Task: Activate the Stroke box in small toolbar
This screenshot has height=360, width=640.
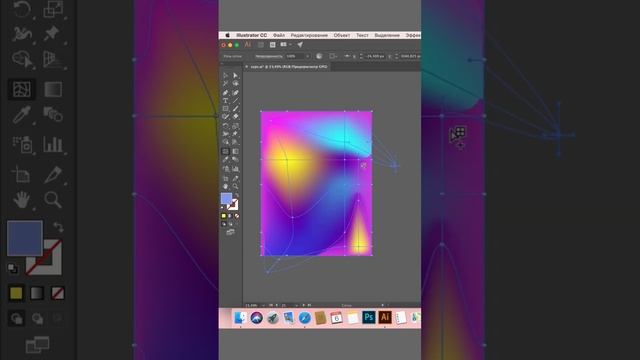Action: coord(233,205)
